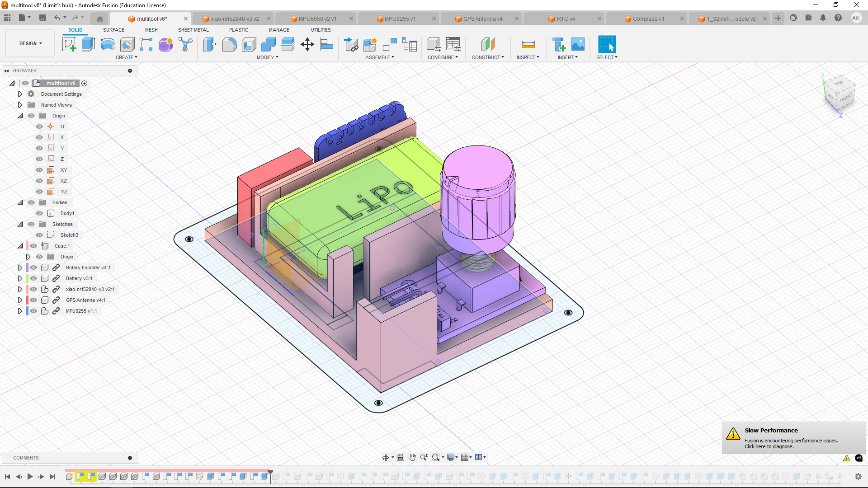Hide the Battery v3:1 component
The image size is (868, 488).
coord(33,278)
